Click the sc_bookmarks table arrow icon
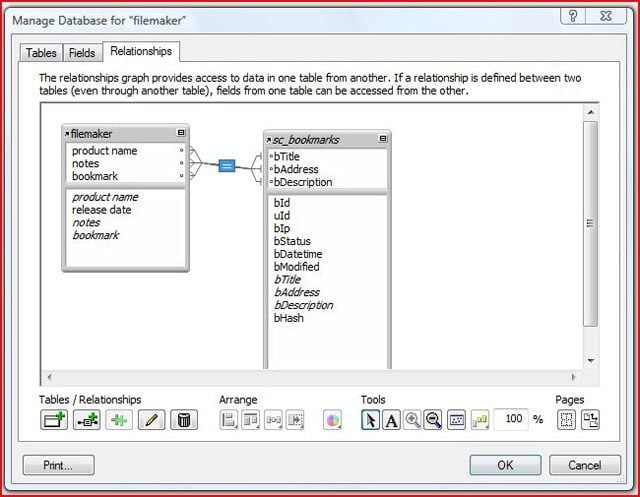 click(x=269, y=140)
